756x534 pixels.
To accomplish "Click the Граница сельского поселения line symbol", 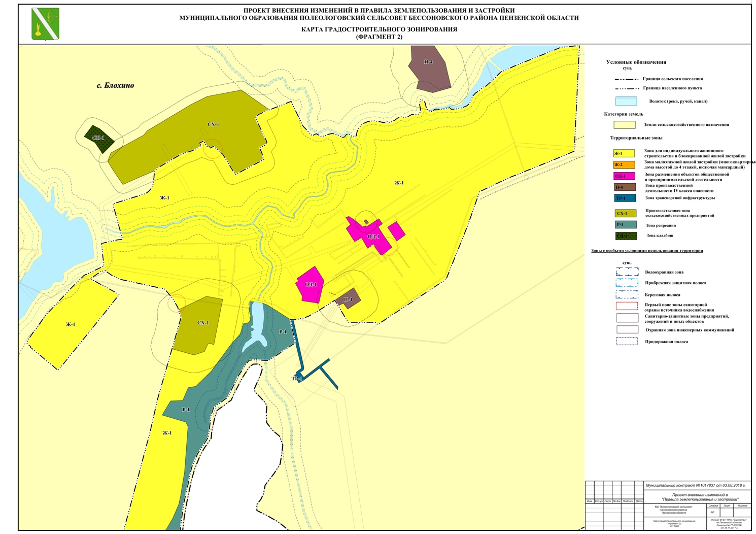I will pyautogui.click(x=626, y=79).
